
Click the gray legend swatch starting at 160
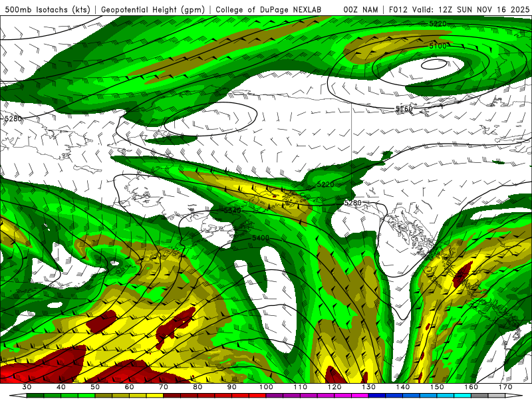coord(479,396)
